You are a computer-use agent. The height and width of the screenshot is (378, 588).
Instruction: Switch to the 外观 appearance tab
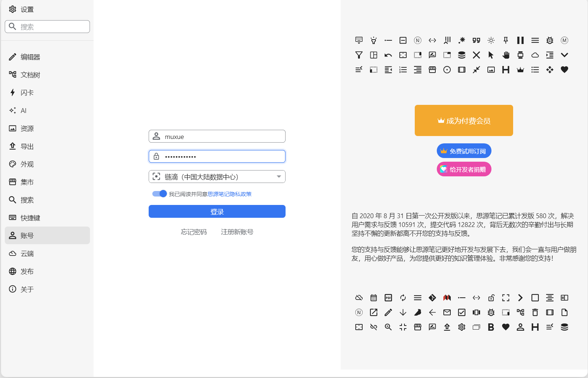tap(47, 164)
